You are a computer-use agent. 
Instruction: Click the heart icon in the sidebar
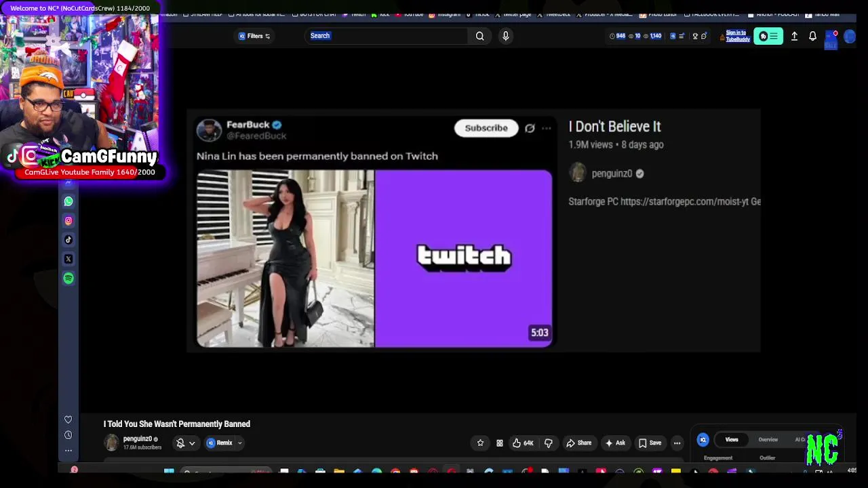[x=68, y=420]
